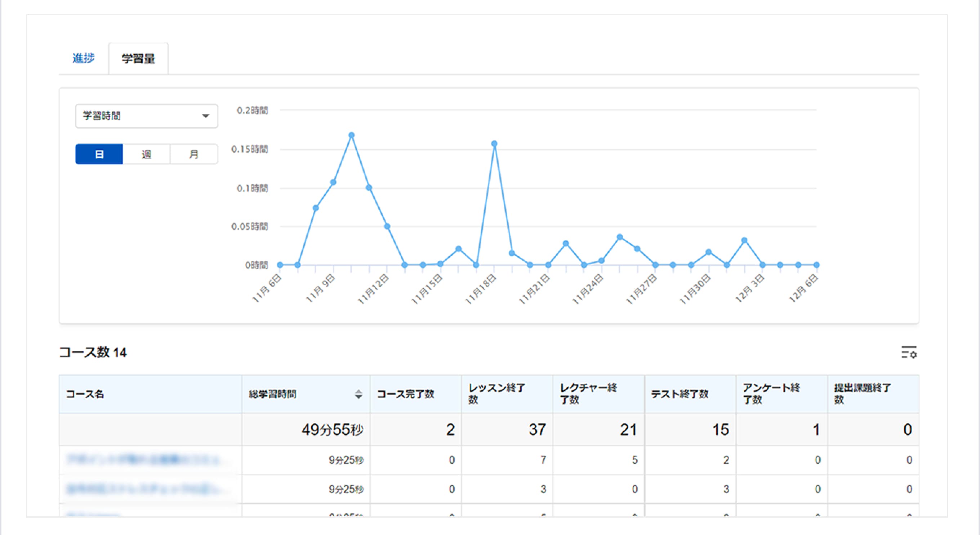Image resolution: width=980 pixels, height=535 pixels.
Task: Click the highest peak data point near 11月10日
Action: [x=352, y=135]
